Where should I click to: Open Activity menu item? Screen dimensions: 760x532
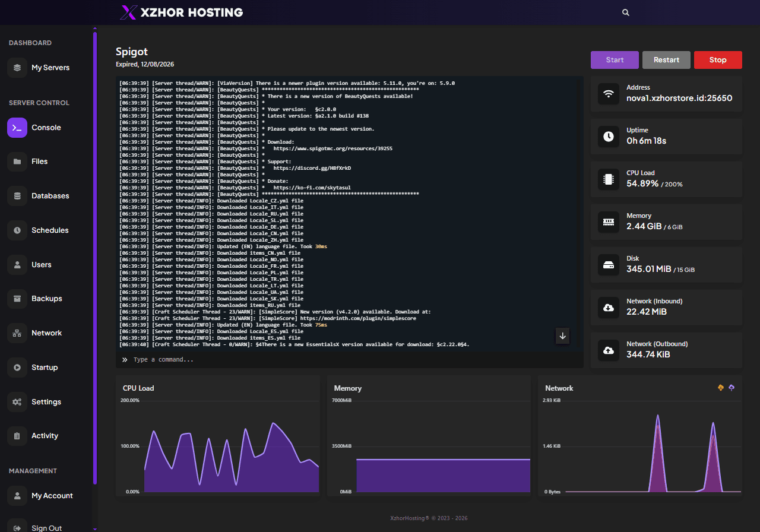(45, 436)
